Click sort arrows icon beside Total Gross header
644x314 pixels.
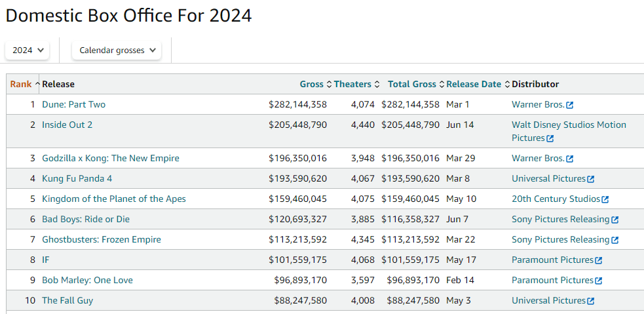point(442,84)
